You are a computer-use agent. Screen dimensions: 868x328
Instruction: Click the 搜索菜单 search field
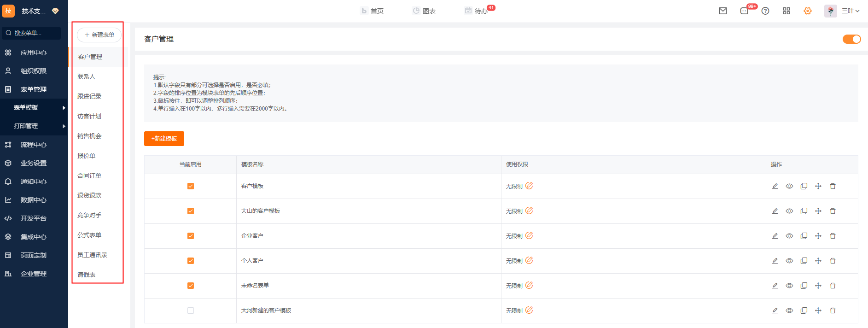point(31,33)
